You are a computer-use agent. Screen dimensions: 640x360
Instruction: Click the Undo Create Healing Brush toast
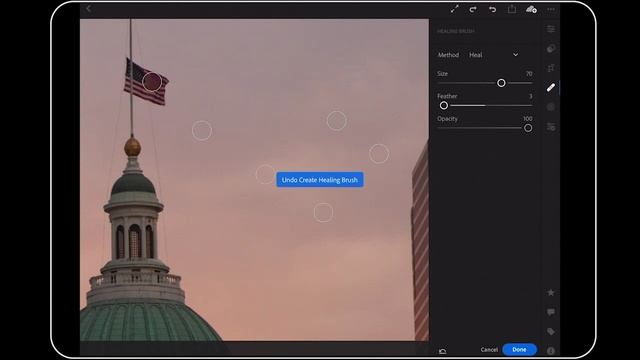coord(320,180)
